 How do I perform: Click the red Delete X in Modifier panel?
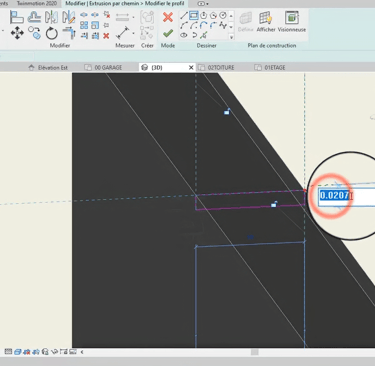tap(106, 36)
